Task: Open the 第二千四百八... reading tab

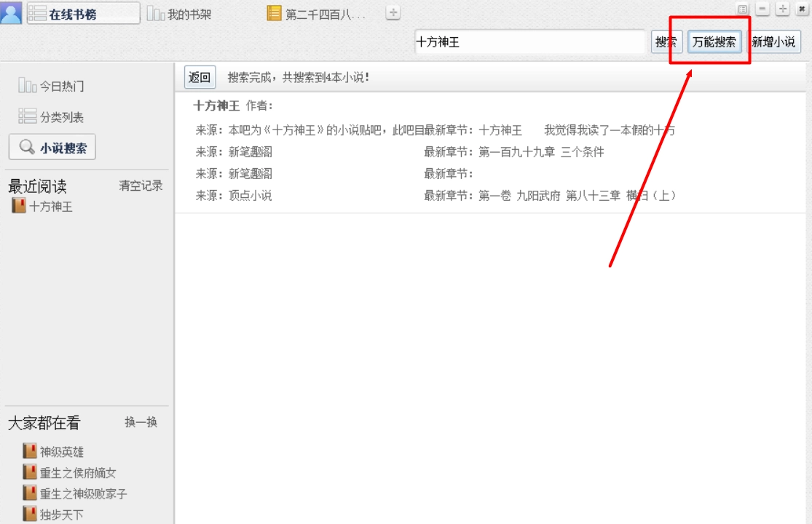Action: click(316, 14)
